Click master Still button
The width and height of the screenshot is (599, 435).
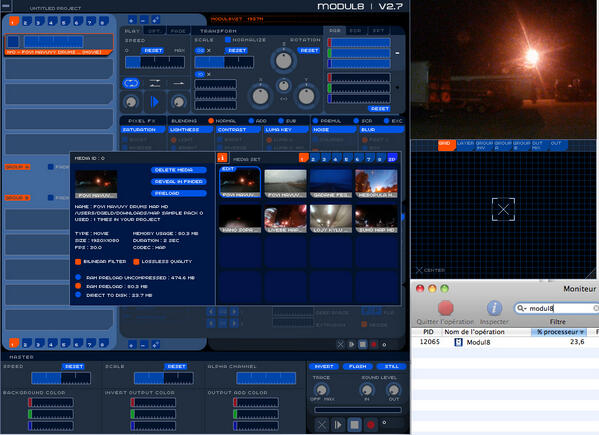click(x=391, y=367)
